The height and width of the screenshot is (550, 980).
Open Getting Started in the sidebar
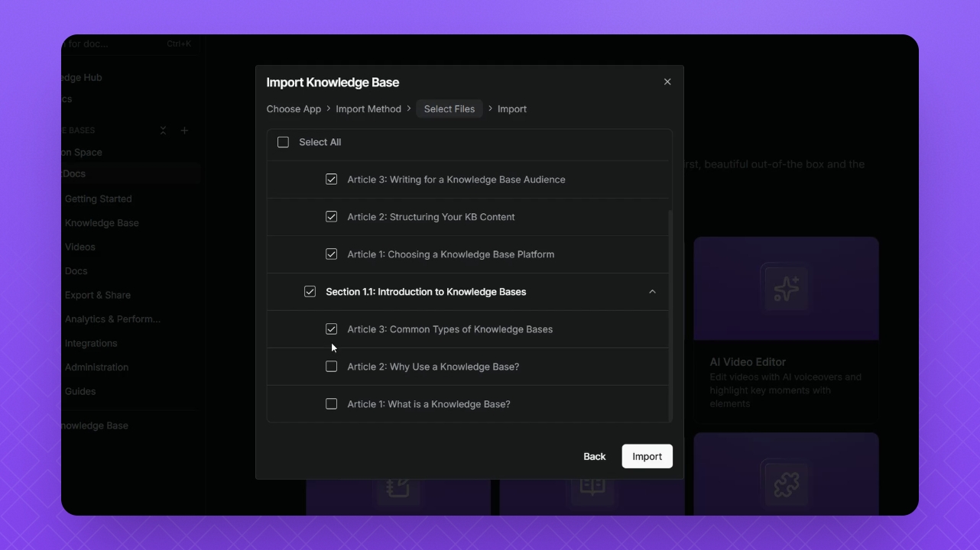[99, 199]
